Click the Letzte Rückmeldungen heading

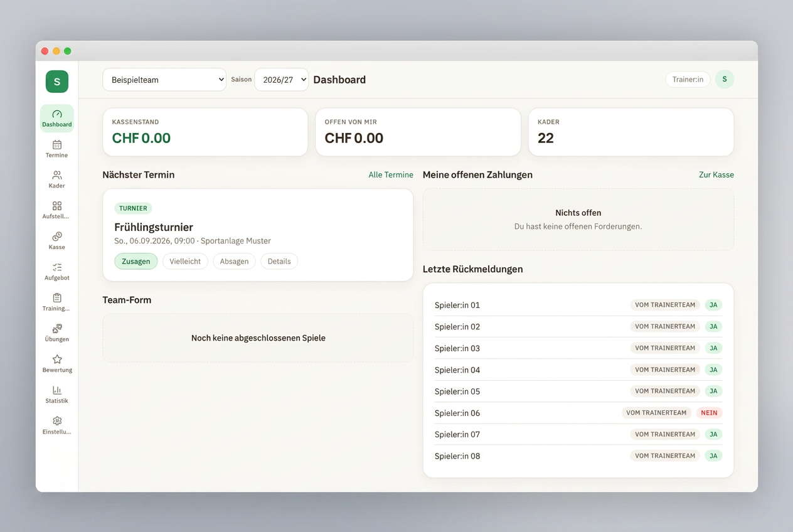pos(473,269)
